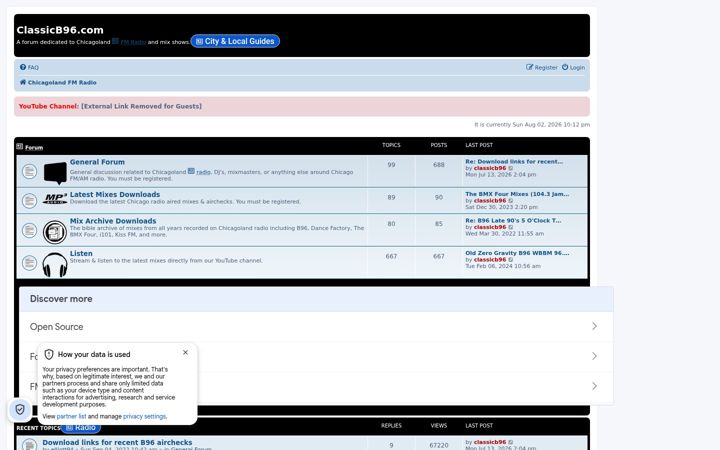Open classicb96 profile in Listen row
The height and width of the screenshot is (450, 720).
(489, 259)
